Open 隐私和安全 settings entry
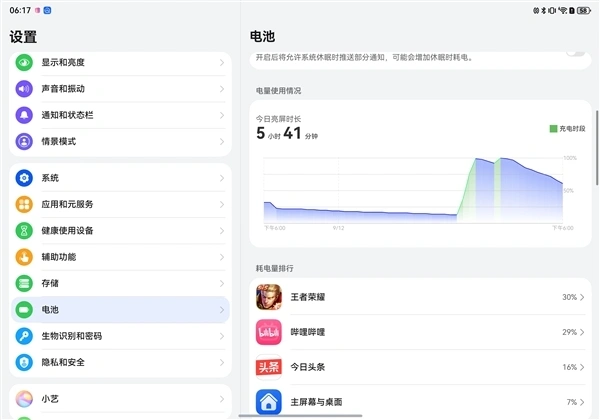Image resolution: width=600 pixels, height=420 pixels. [120, 362]
